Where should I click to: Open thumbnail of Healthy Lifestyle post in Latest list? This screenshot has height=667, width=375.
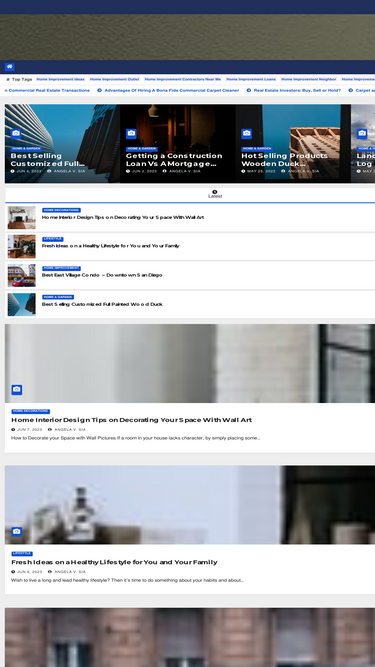click(x=21, y=246)
